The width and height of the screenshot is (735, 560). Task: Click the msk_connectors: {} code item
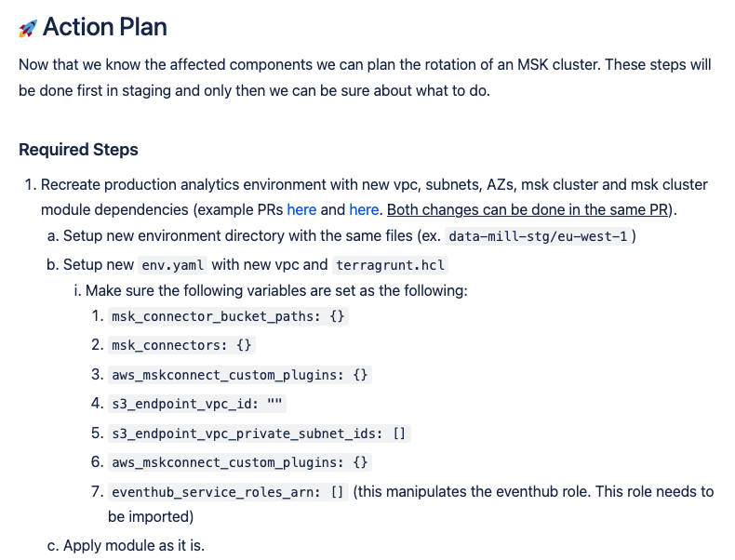point(181,346)
